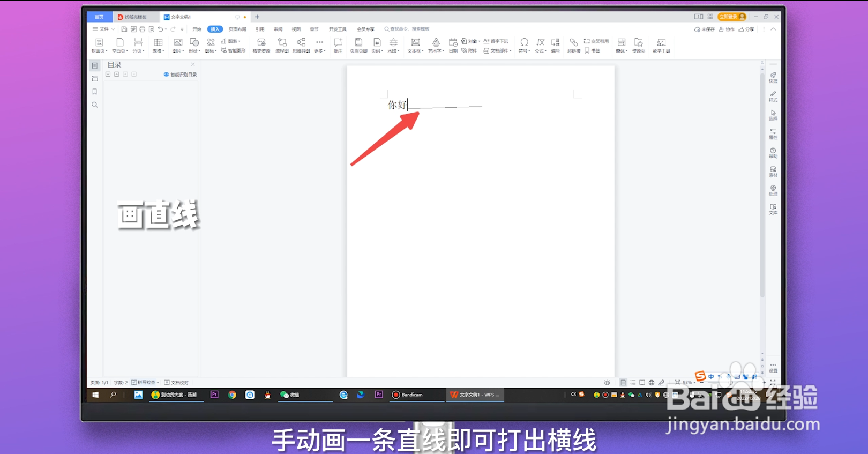The width and height of the screenshot is (868, 454).
Task: Expand the Object (对象) dropdown
Action: pyautogui.click(x=470, y=41)
